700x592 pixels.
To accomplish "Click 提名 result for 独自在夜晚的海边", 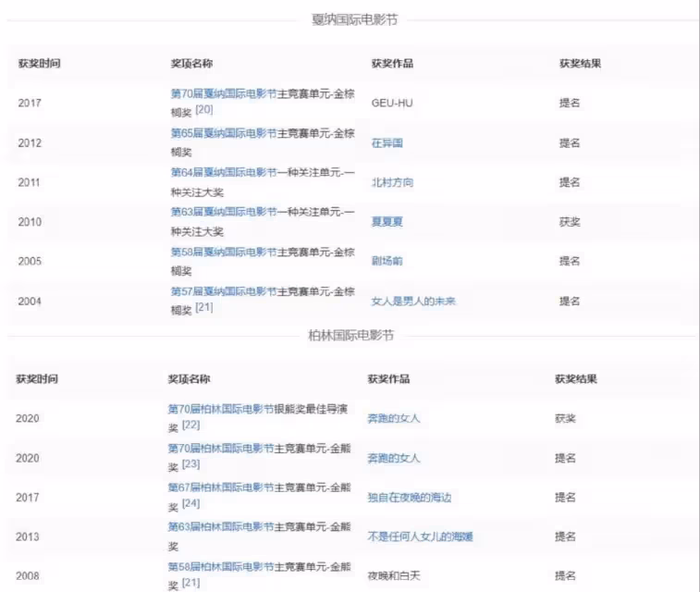I will (x=565, y=498).
